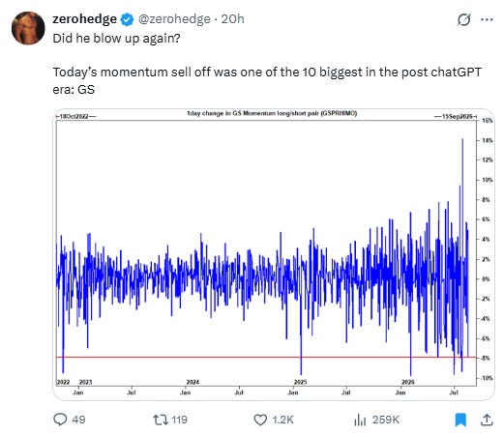
Task: Click the tweet text about momentum sell off
Action: point(267,80)
